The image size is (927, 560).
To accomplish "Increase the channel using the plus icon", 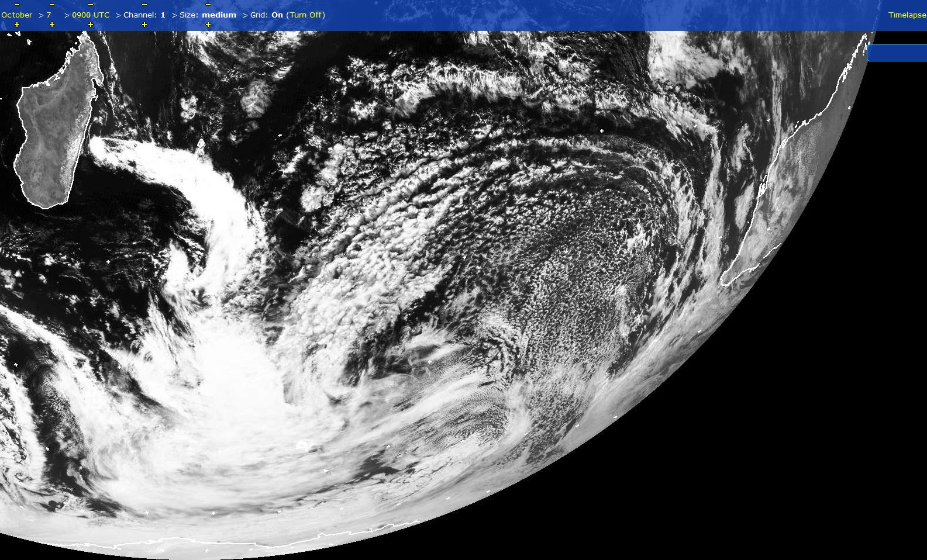I will (x=144, y=25).
